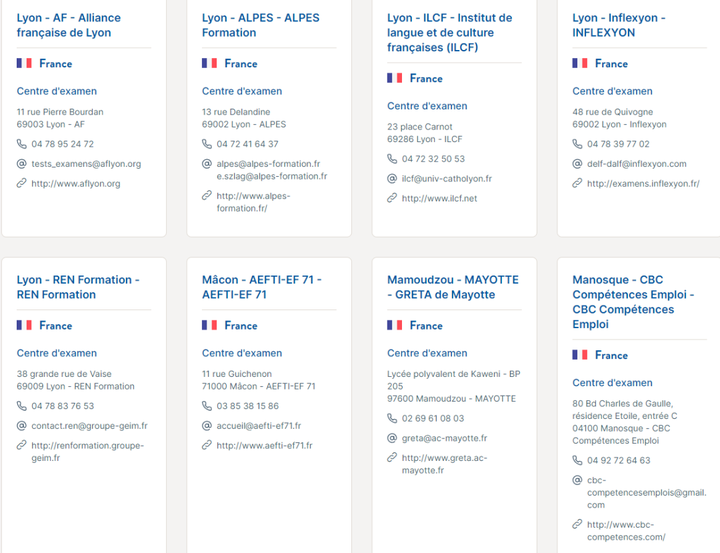Click the email icon beside delf-dalf@inflexyon.com
This screenshot has height=553, width=720.
[x=578, y=164]
